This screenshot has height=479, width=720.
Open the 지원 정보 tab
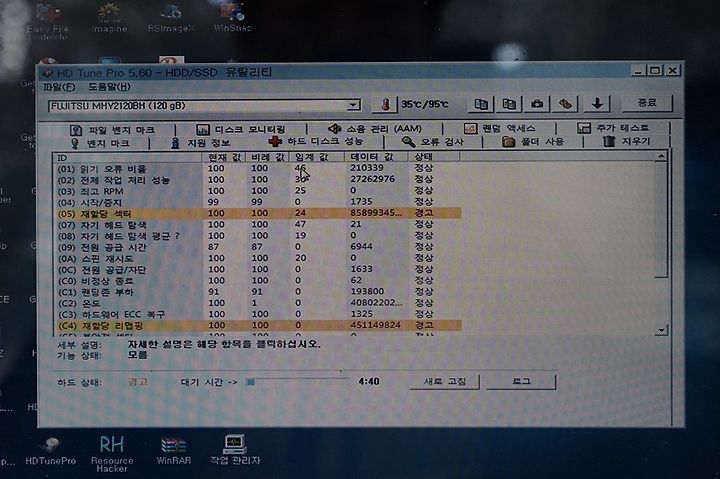200,143
